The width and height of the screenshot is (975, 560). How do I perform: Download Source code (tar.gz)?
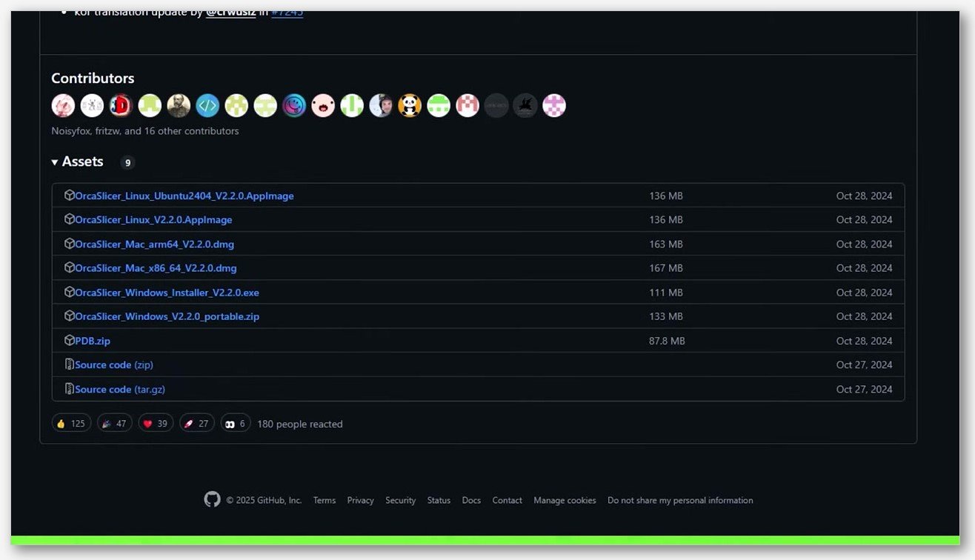(x=120, y=389)
